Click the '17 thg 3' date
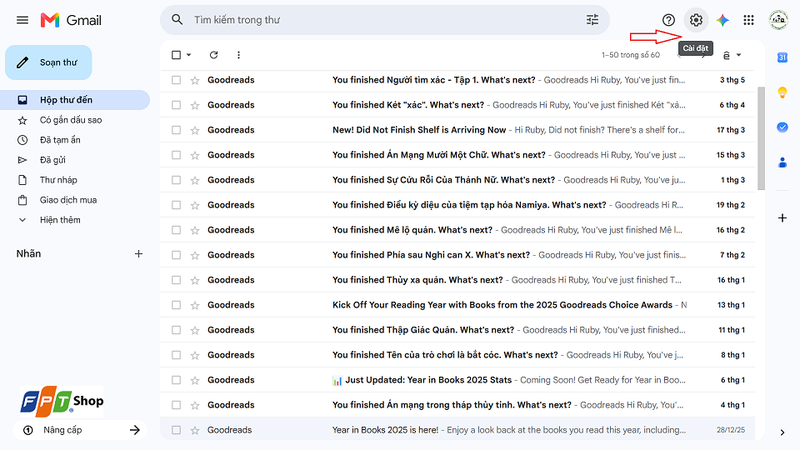This screenshot has height=450, width=800. pos(730,130)
